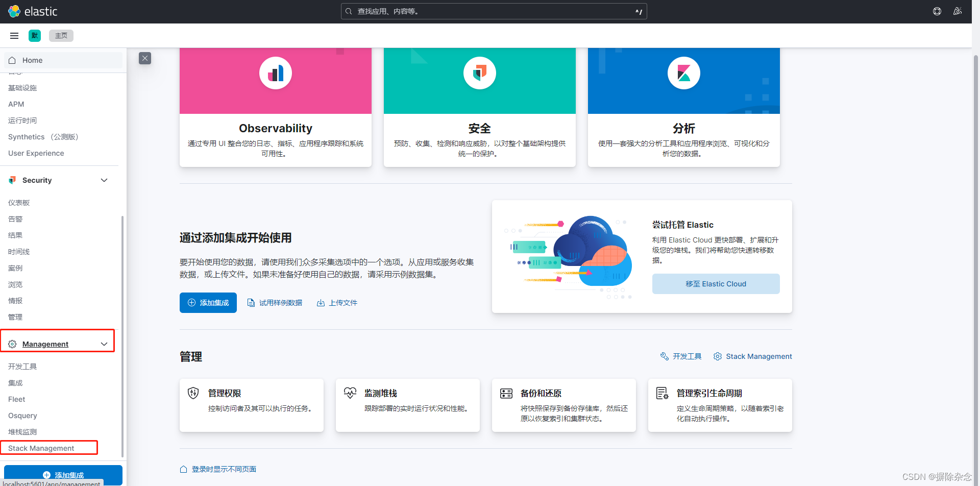Open 管理 under Security
This screenshot has width=980, height=486.
click(x=15, y=317)
